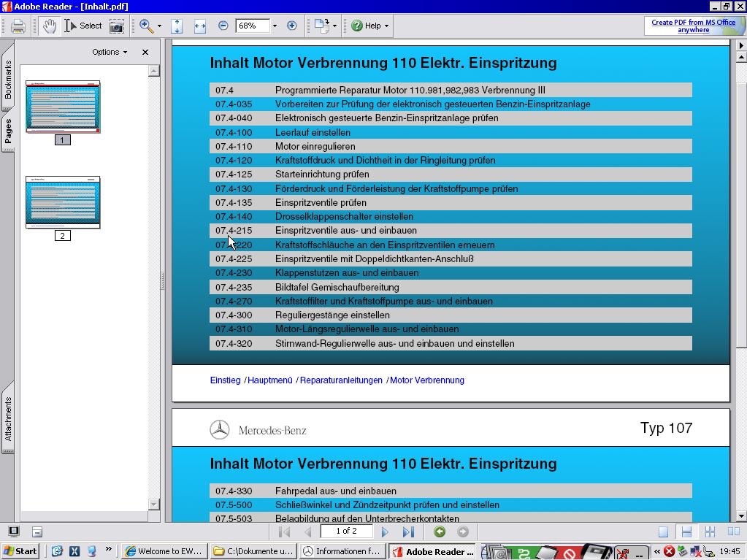The image size is (747, 560).
Task: Click the Fahrpedal aus- und einbauen row
Action: [x=451, y=491]
